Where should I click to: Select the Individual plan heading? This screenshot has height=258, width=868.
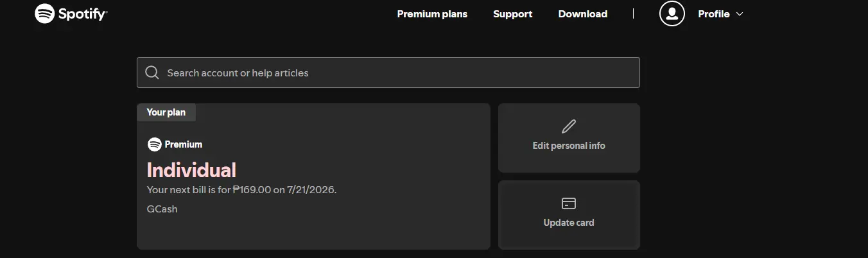tap(191, 170)
